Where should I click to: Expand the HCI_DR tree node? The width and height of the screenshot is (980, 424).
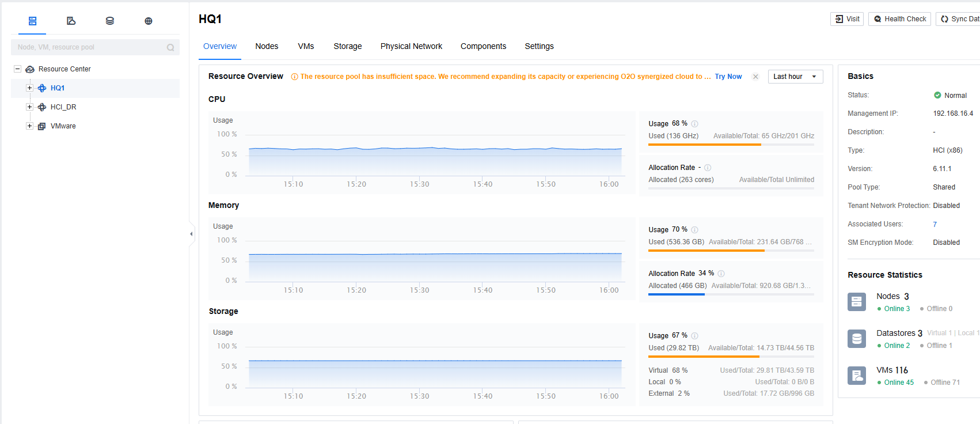pyautogui.click(x=29, y=107)
